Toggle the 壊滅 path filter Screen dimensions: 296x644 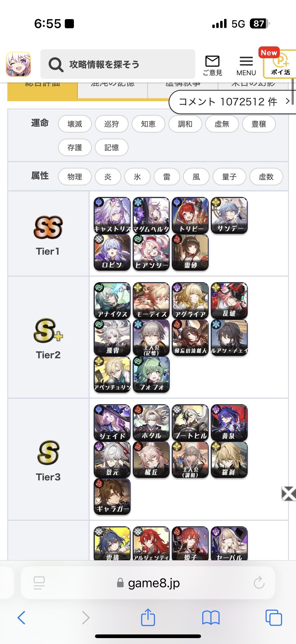coord(75,124)
